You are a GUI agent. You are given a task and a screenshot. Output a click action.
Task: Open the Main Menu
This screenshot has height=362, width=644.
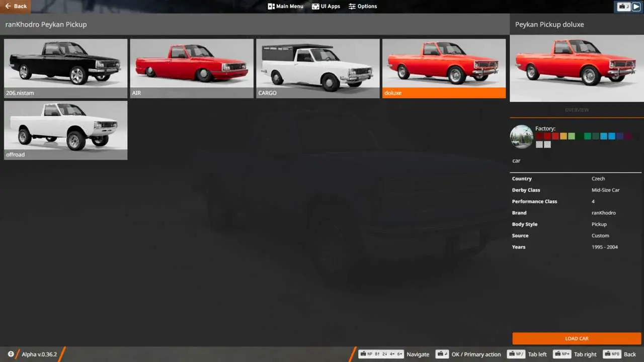286,6
